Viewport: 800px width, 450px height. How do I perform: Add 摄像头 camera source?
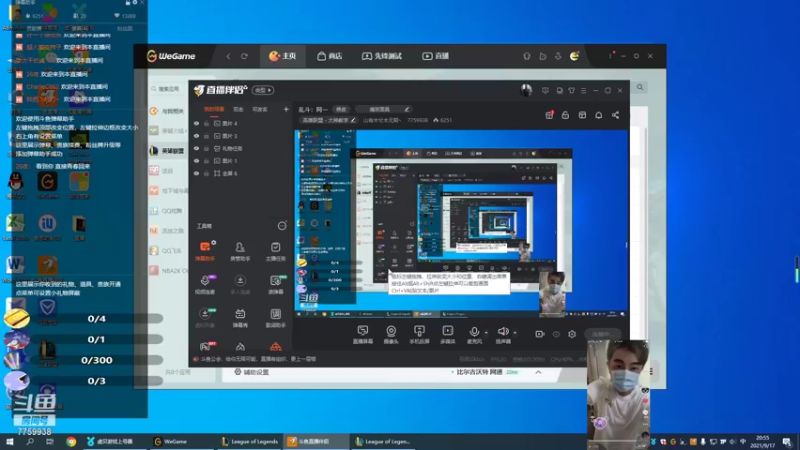click(x=391, y=335)
